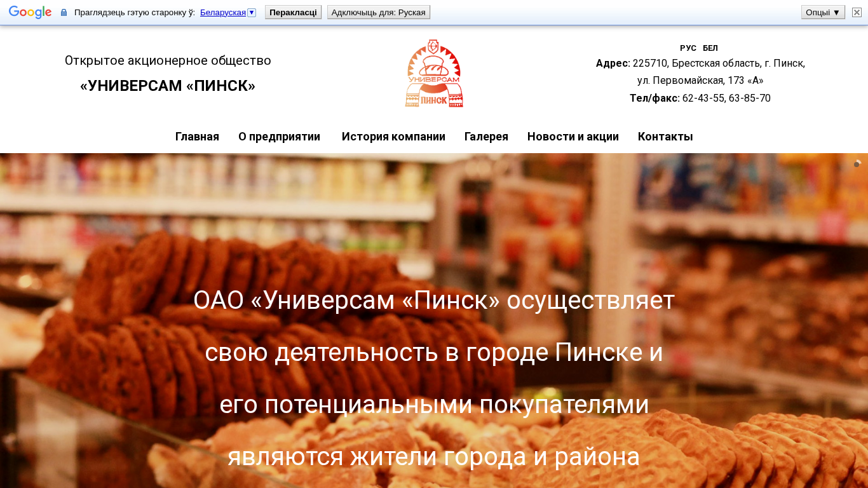The height and width of the screenshot is (488, 868).
Task: Click the heading «УНИВЕРСАМ «ПИНСК»
Action: [x=168, y=86]
